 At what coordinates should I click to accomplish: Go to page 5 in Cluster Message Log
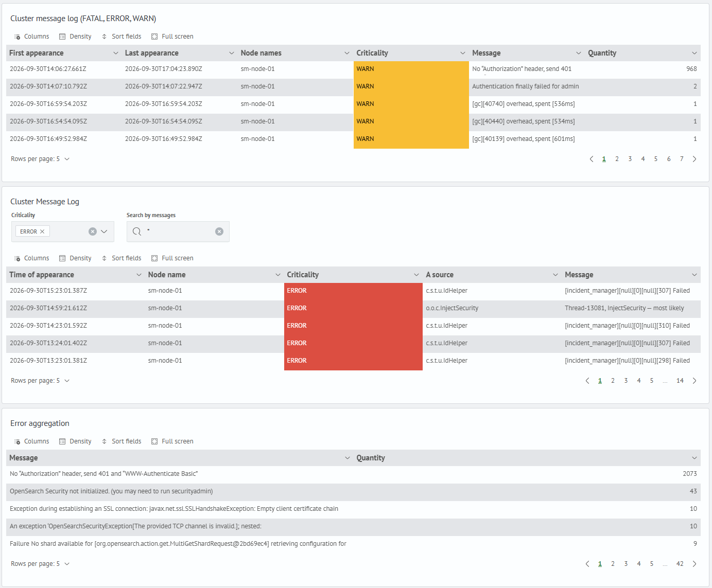click(x=652, y=381)
